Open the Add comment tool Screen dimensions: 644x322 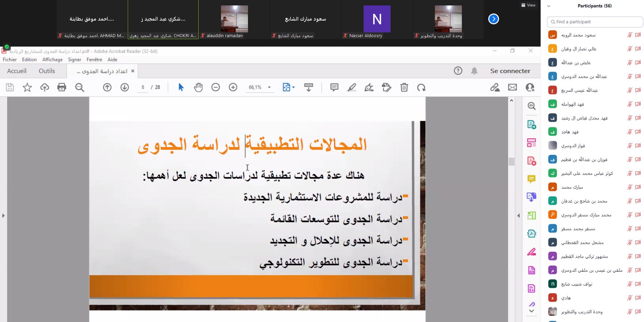334,87
